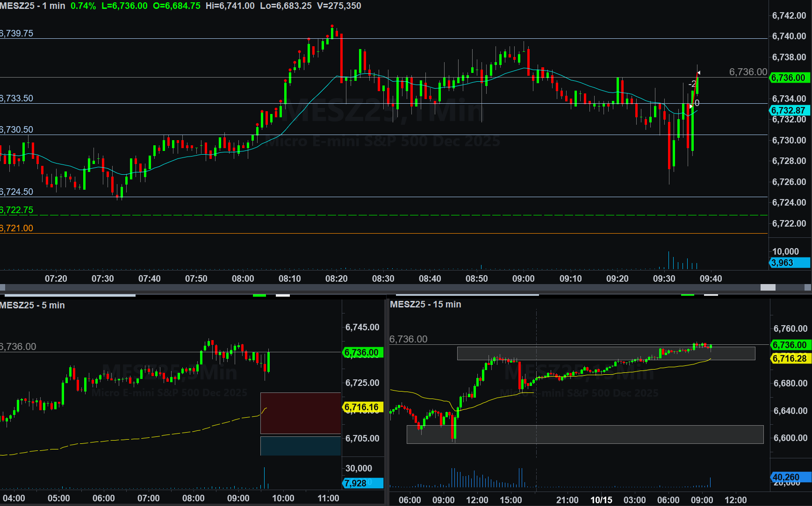Click the 1-min chart horizontal scrollbar thumb
Screen dimensions: 812x506
tap(768, 287)
